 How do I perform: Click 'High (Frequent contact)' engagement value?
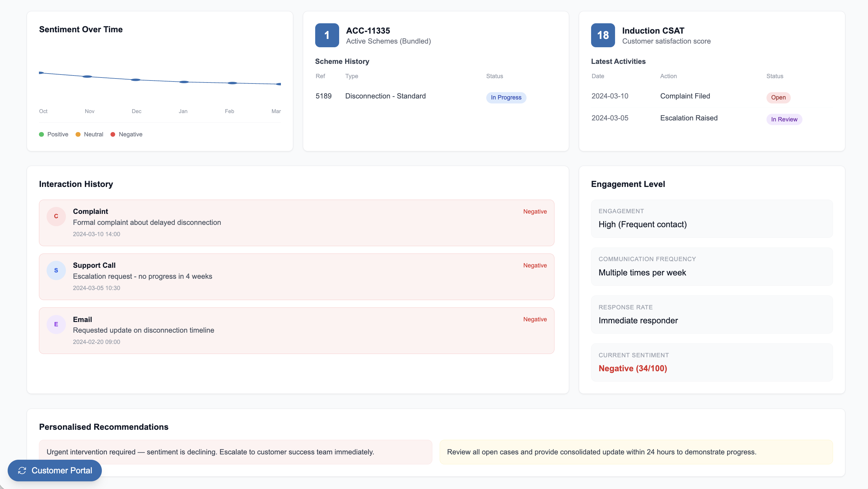tap(643, 224)
